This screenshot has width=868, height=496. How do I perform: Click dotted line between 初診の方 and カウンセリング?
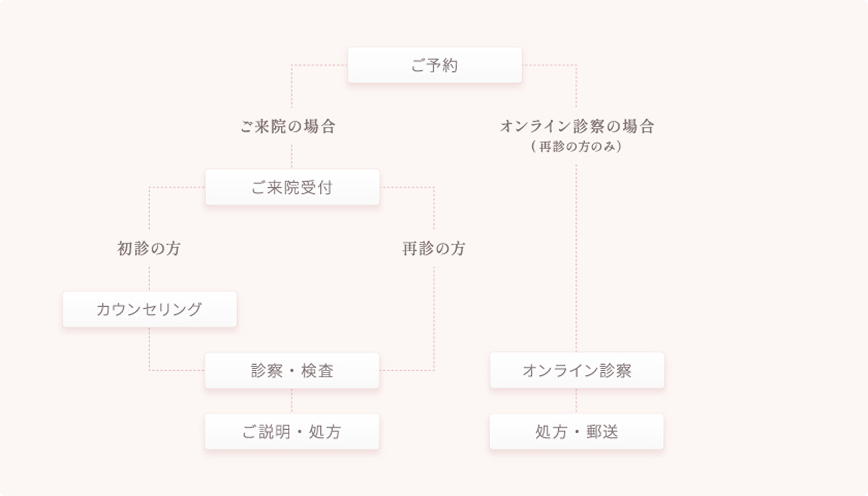point(149,279)
